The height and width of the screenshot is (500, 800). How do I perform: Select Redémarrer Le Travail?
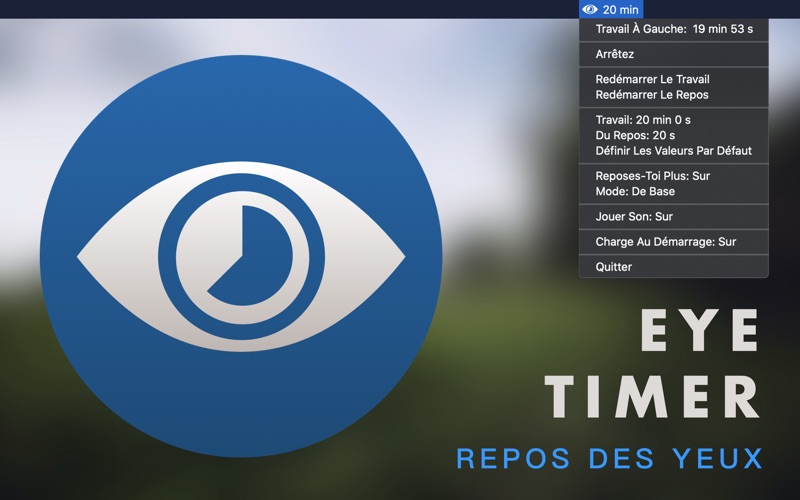click(673, 79)
